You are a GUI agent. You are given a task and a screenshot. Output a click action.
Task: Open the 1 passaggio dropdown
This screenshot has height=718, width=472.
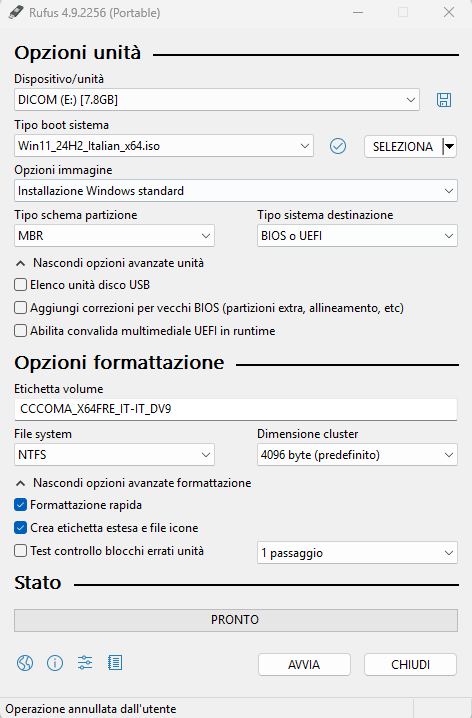(x=357, y=553)
